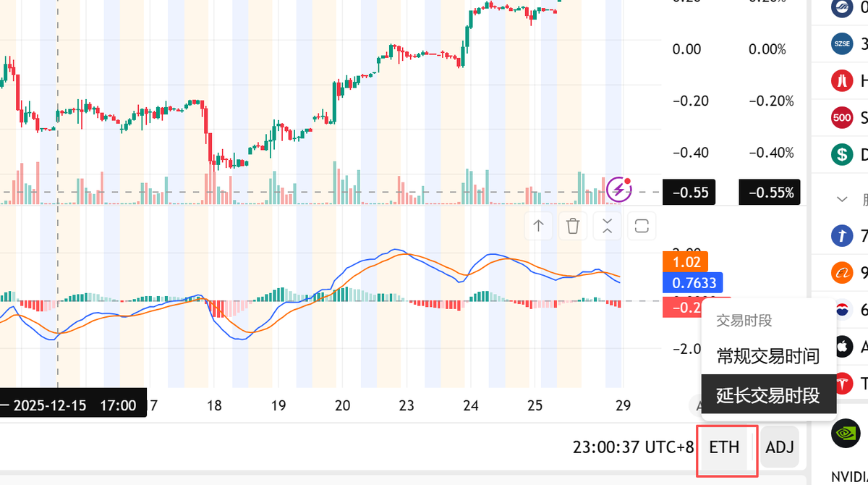Click date label 20 on time axis
This screenshot has width=868, height=485.
click(x=342, y=405)
